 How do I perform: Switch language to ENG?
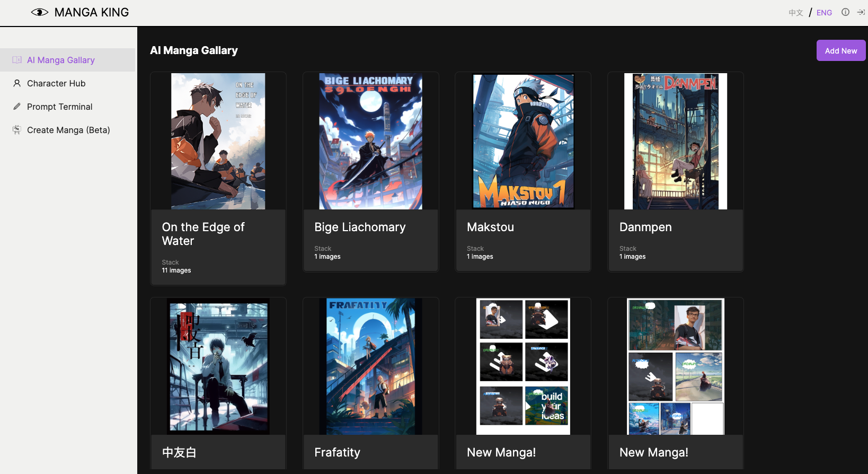[824, 13]
